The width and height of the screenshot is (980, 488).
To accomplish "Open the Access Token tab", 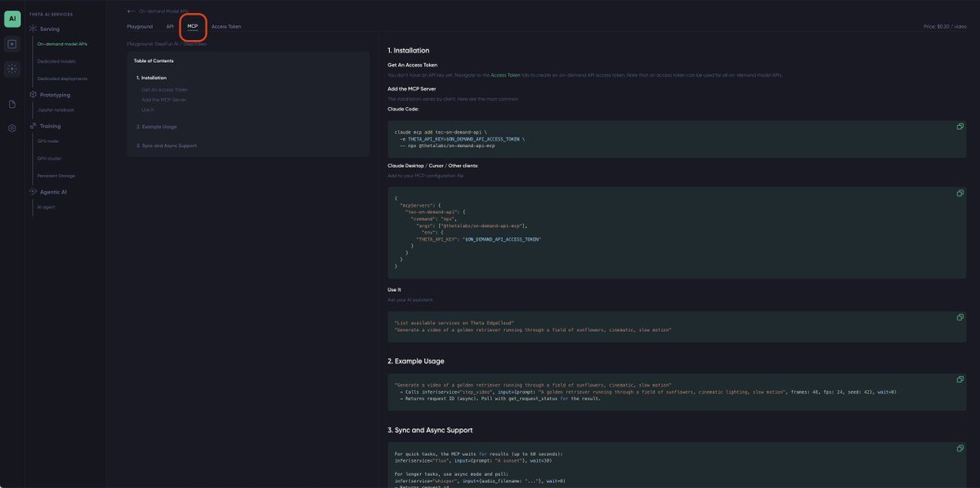I will (226, 27).
